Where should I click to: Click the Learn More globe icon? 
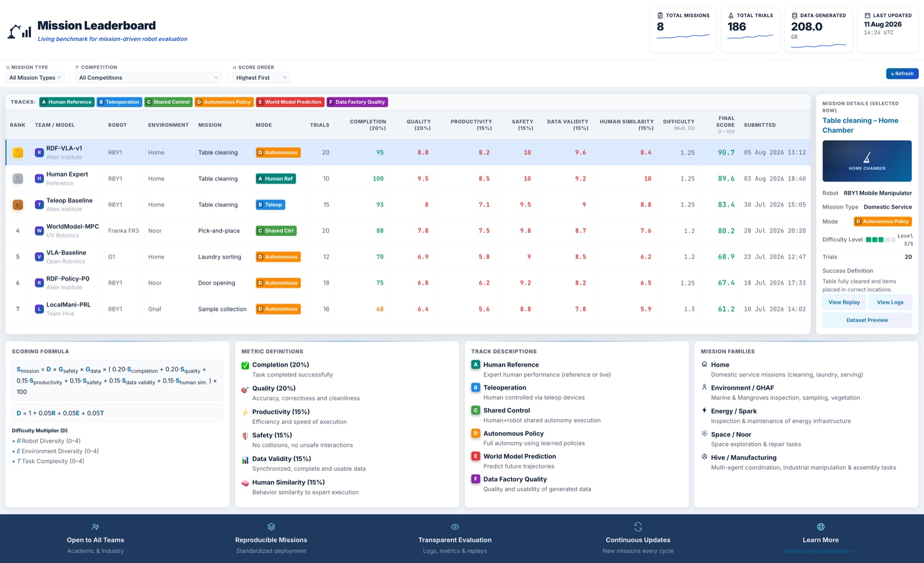coord(821,527)
